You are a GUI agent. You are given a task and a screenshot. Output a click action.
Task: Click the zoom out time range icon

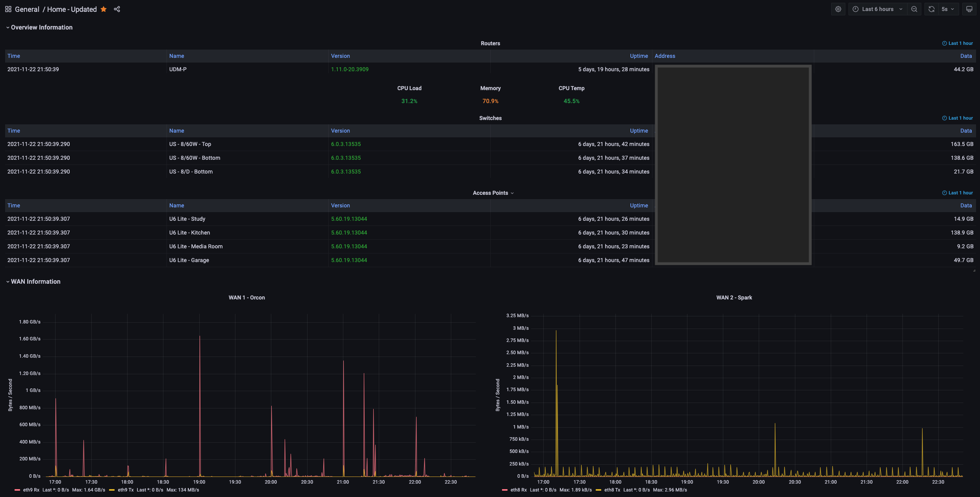(914, 9)
